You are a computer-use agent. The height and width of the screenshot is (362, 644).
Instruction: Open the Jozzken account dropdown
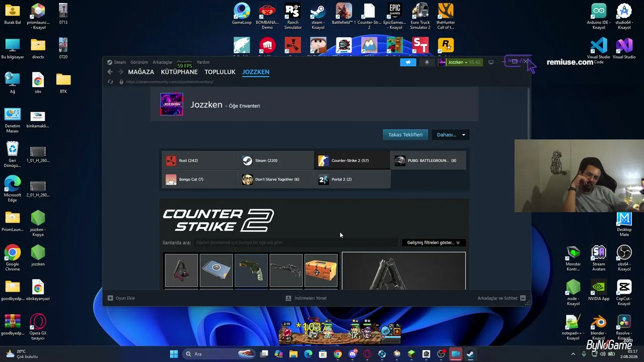tap(459, 62)
